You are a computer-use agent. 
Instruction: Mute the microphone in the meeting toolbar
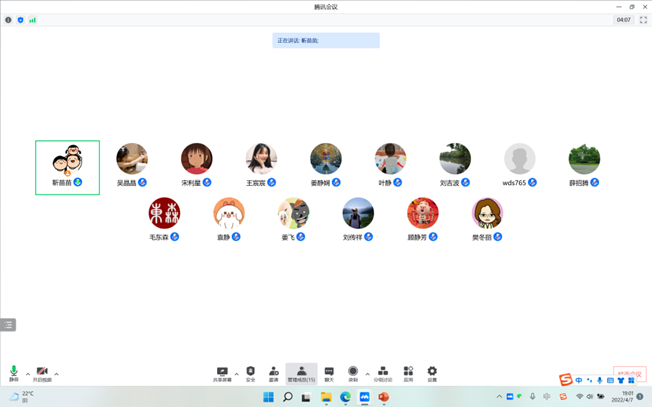click(14, 372)
